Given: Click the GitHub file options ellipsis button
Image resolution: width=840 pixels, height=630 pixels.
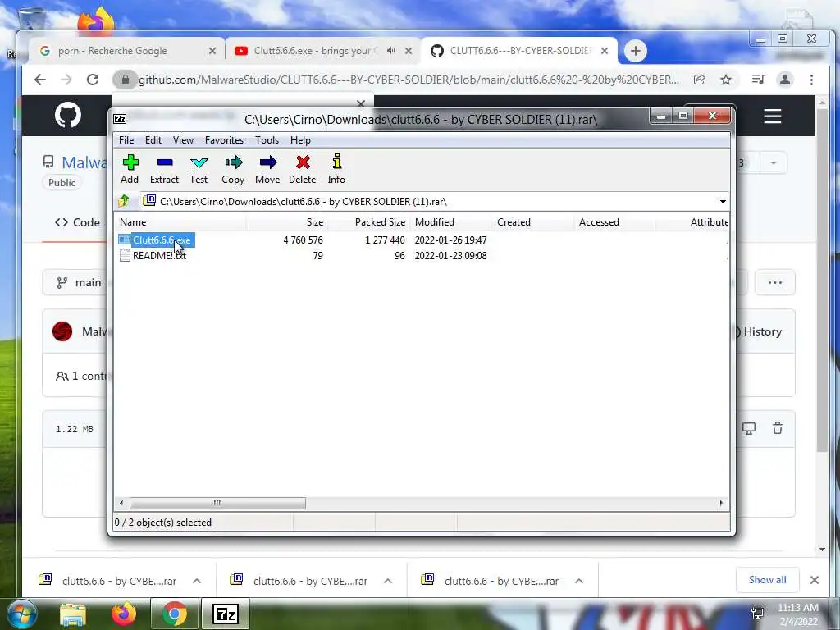Looking at the screenshot, I should pos(774,282).
